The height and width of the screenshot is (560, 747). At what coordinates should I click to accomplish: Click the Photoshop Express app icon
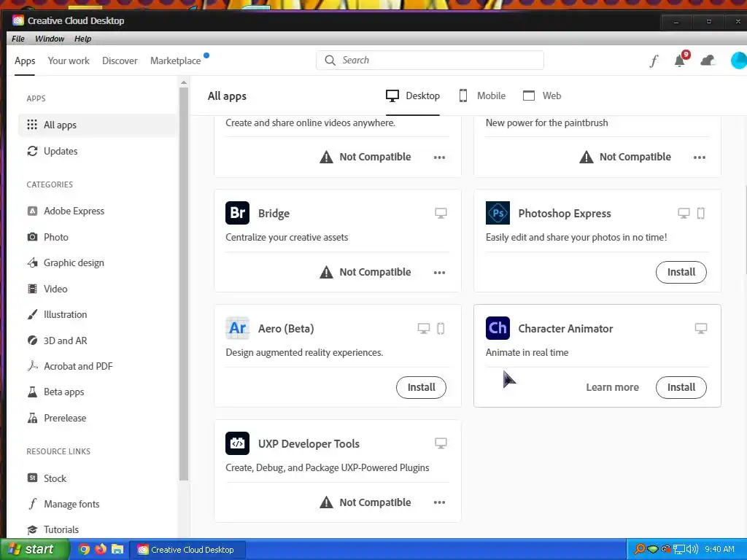[498, 213]
